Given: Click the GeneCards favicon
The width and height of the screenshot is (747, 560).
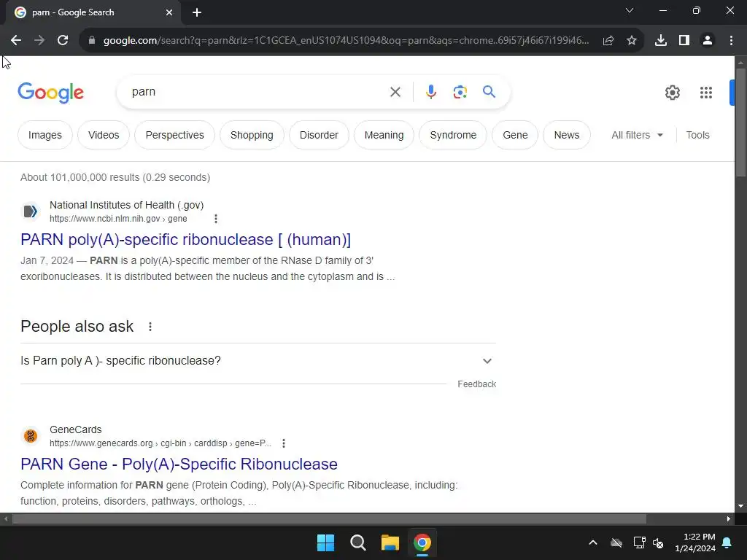Looking at the screenshot, I should click(x=31, y=436).
